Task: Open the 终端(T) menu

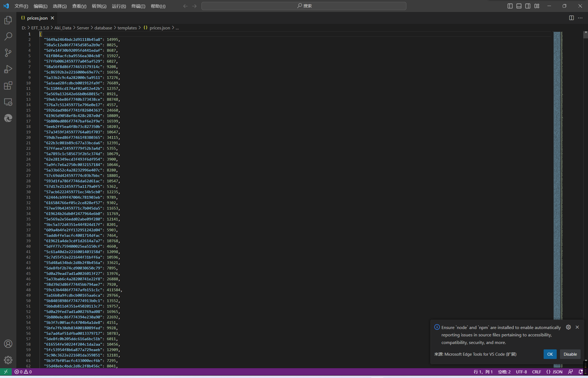Action: (x=138, y=6)
